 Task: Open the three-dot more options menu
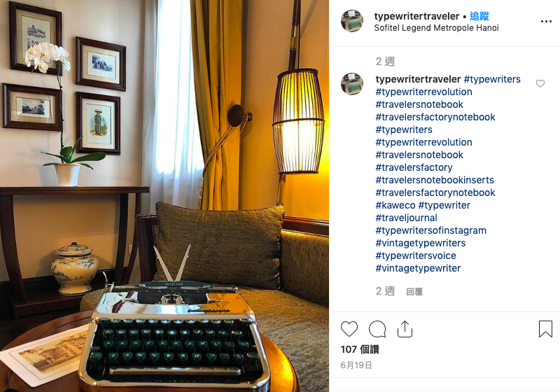click(x=546, y=22)
